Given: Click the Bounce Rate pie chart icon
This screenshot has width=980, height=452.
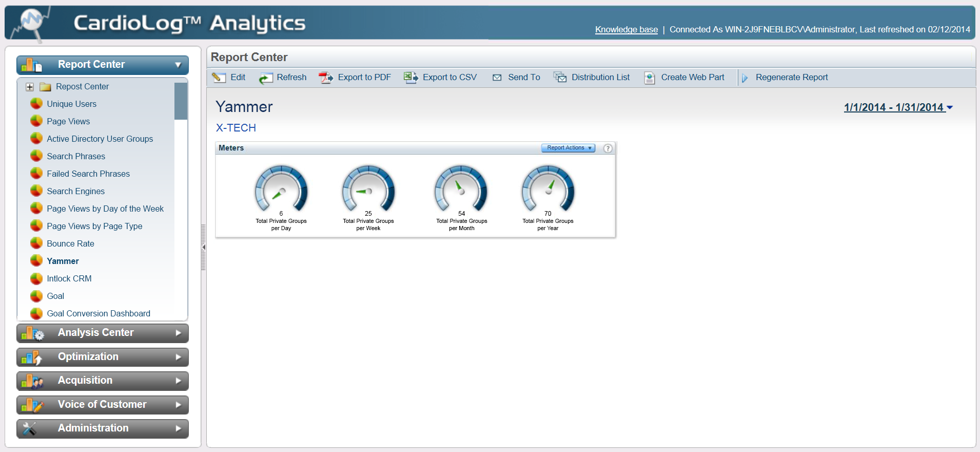Looking at the screenshot, I should coord(36,243).
